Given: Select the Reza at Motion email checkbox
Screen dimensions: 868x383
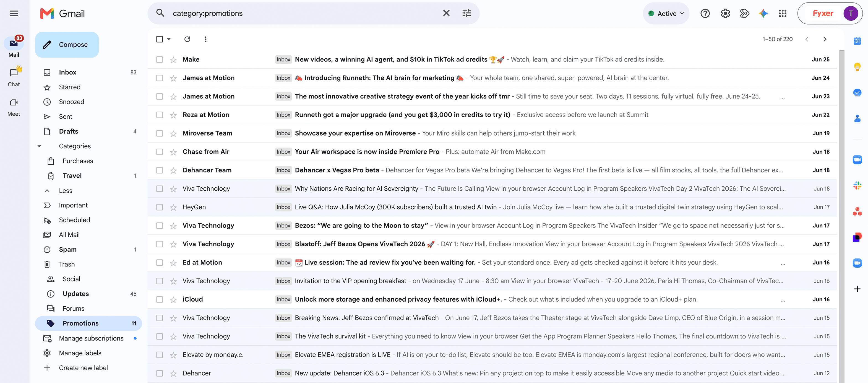Looking at the screenshot, I should [x=159, y=115].
